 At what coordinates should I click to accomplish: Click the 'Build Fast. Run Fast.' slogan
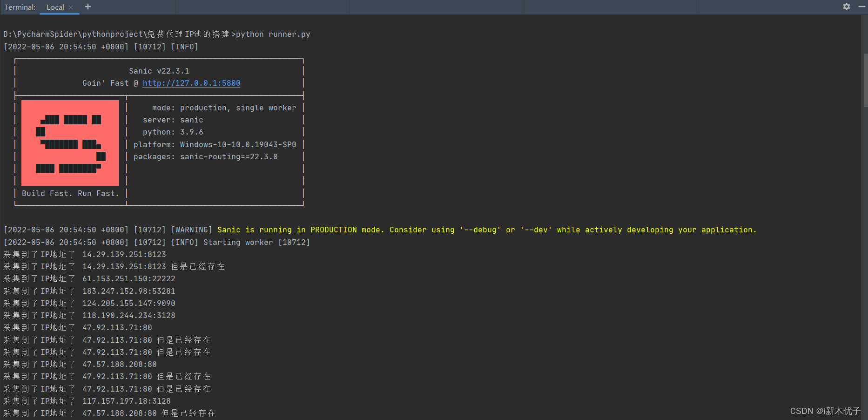point(70,193)
